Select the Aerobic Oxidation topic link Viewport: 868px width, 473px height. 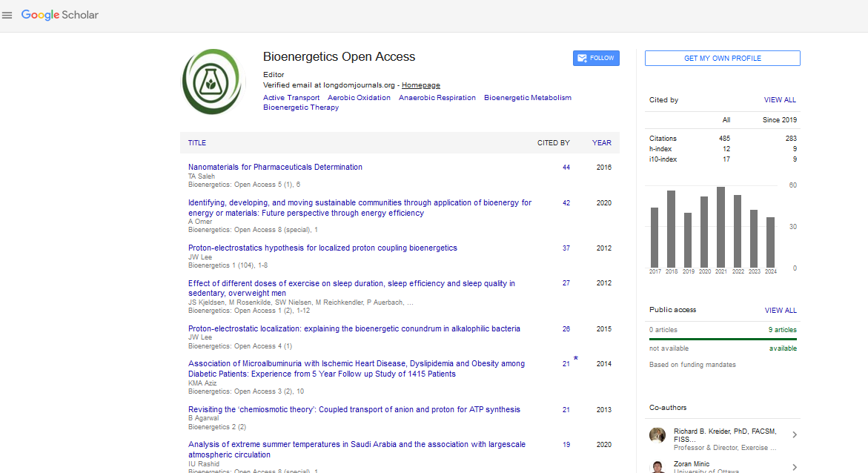(359, 97)
